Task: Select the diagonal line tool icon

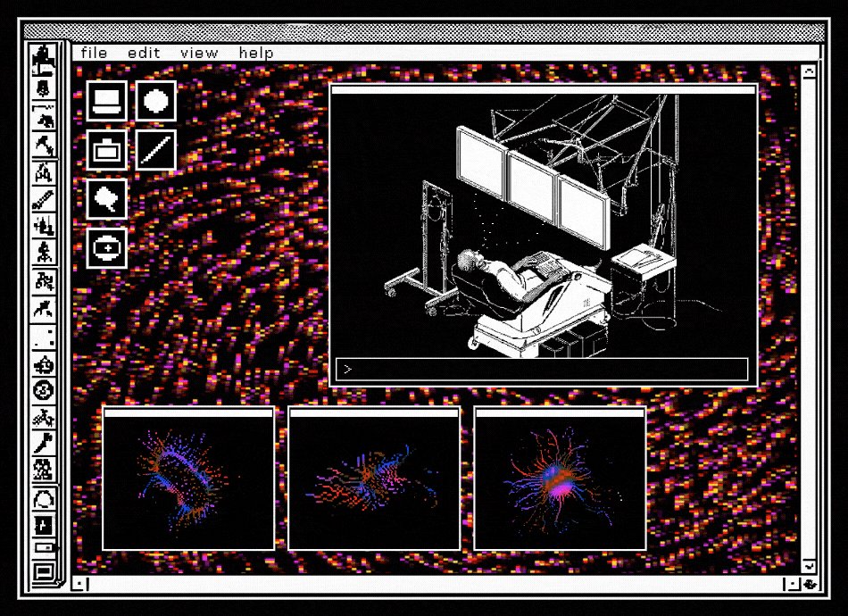Action: pyautogui.click(x=155, y=150)
